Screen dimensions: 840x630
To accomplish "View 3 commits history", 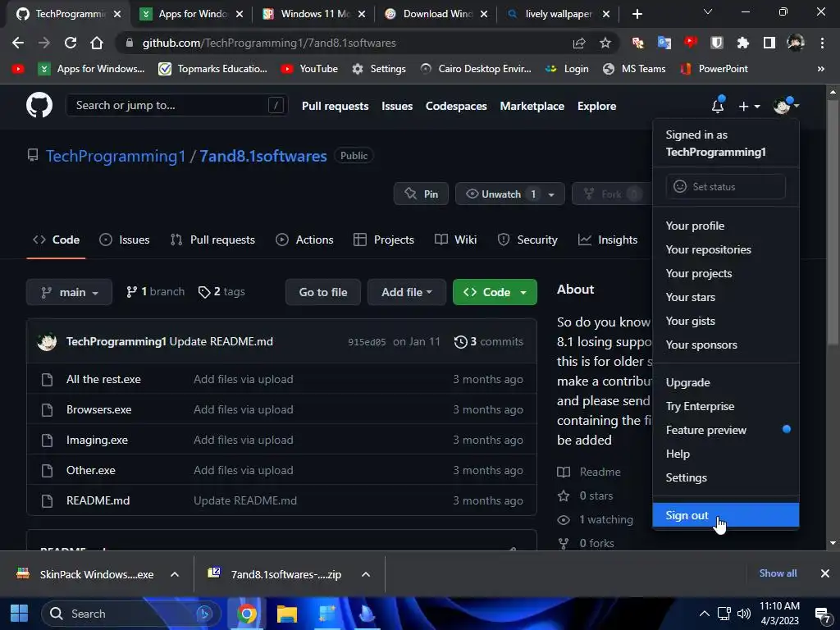I will pyautogui.click(x=489, y=341).
